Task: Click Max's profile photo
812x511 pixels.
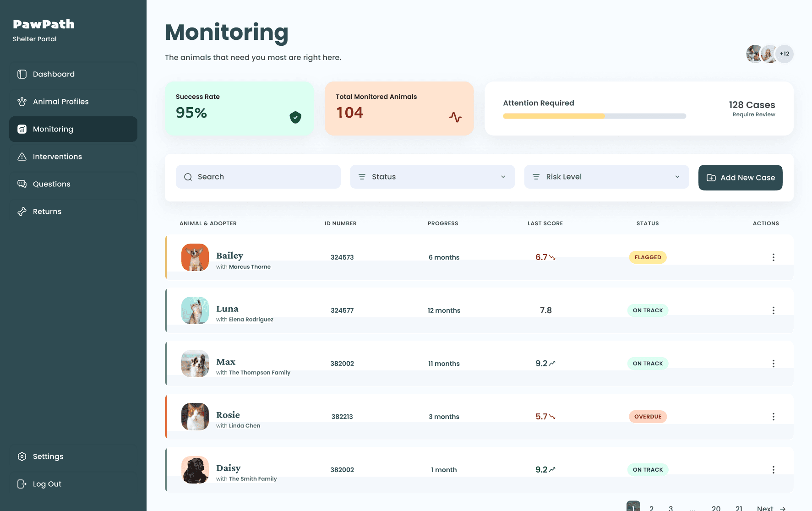Action: click(195, 364)
